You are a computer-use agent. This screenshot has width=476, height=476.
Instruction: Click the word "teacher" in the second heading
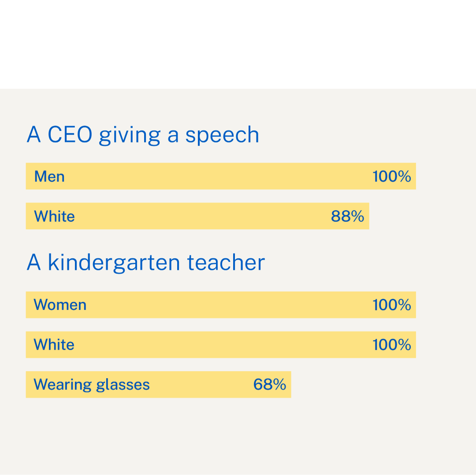226,263
